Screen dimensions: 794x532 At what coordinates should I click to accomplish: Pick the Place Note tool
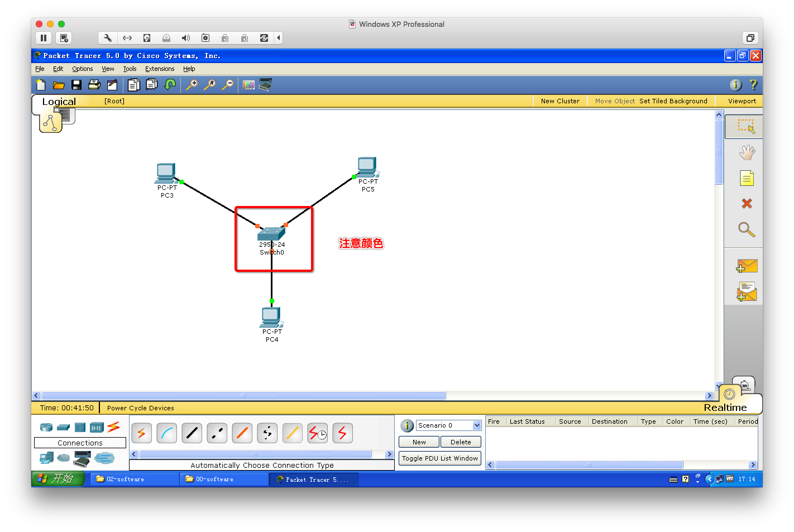(747, 178)
